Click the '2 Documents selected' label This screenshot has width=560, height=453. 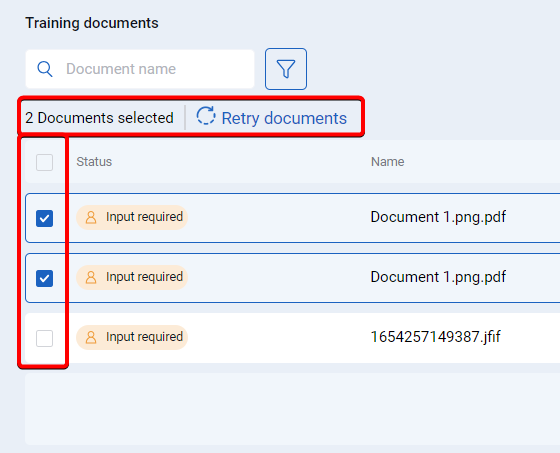[x=99, y=118]
